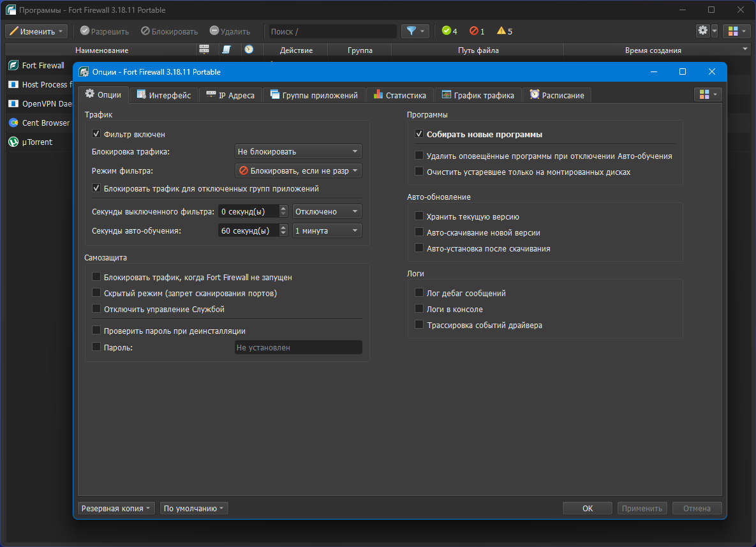Open the funnel filter dropdown in Programs toolbar
This screenshot has height=547, width=756.
(415, 31)
